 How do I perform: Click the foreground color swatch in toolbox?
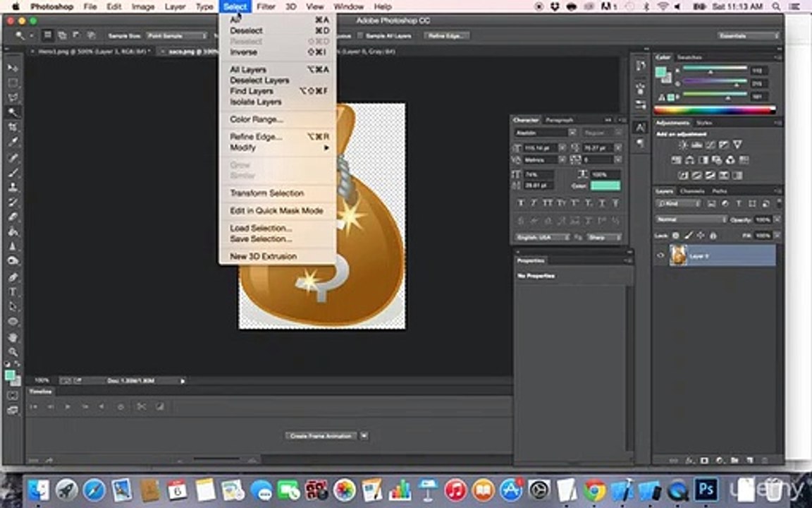tap(9, 375)
